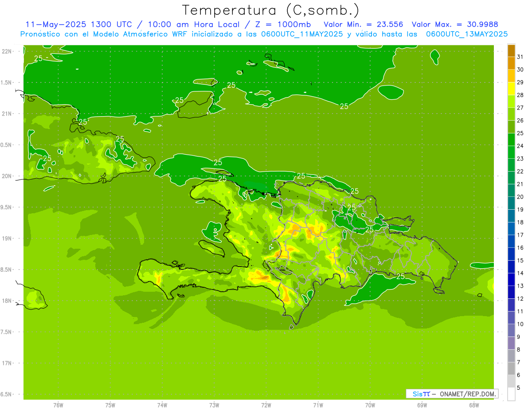The image size is (532, 411).
Task: Click the '75W' longitude label
Action: click(110, 405)
